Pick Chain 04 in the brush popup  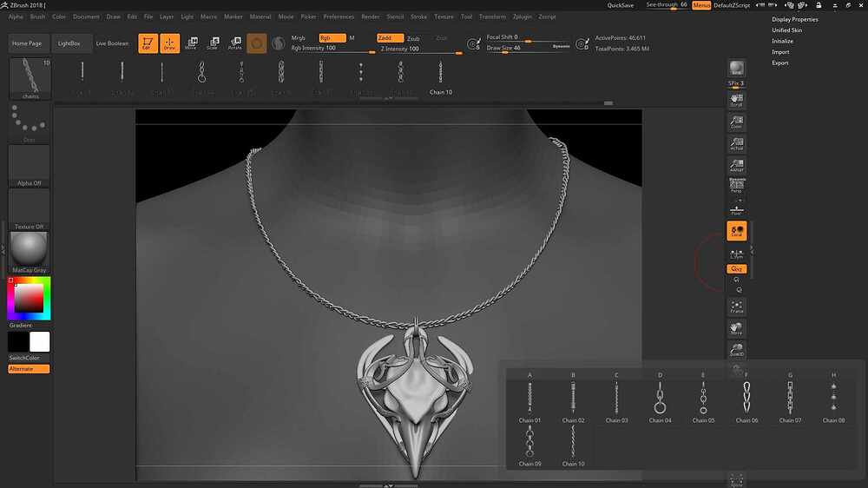660,401
